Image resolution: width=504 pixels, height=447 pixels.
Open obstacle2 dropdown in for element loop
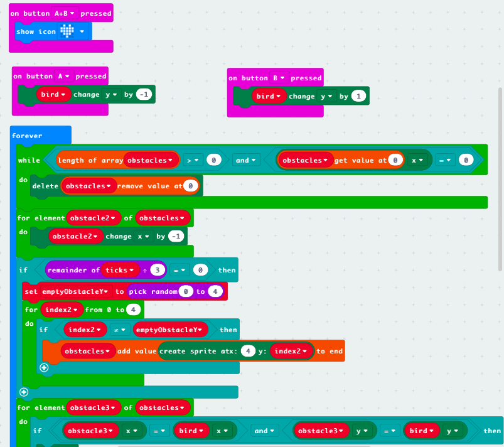point(94,218)
